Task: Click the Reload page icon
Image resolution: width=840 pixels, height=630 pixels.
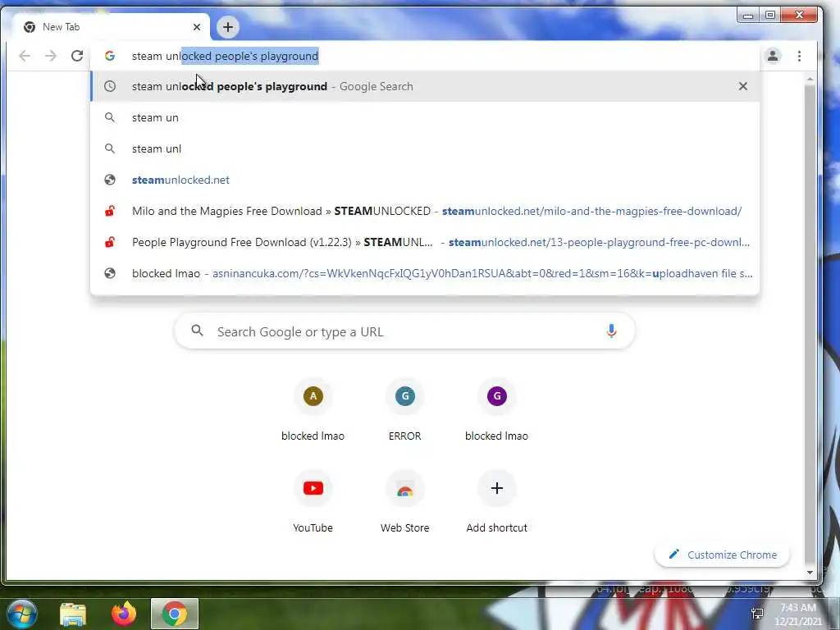Action: 77,56
